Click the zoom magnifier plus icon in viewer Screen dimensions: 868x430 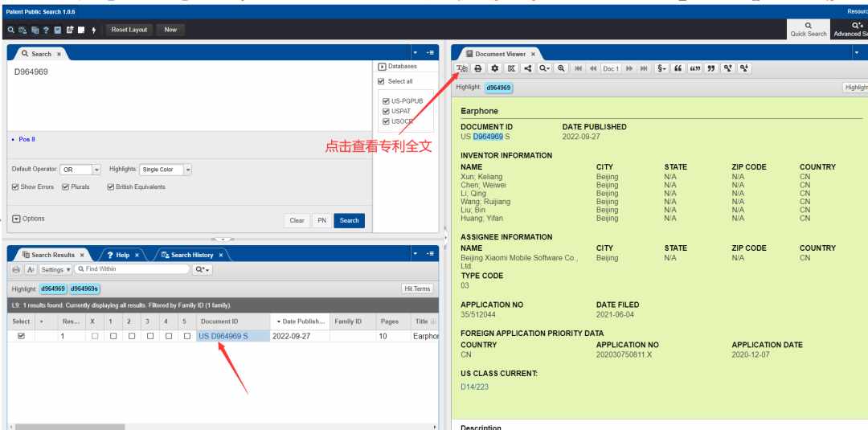coord(561,68)
